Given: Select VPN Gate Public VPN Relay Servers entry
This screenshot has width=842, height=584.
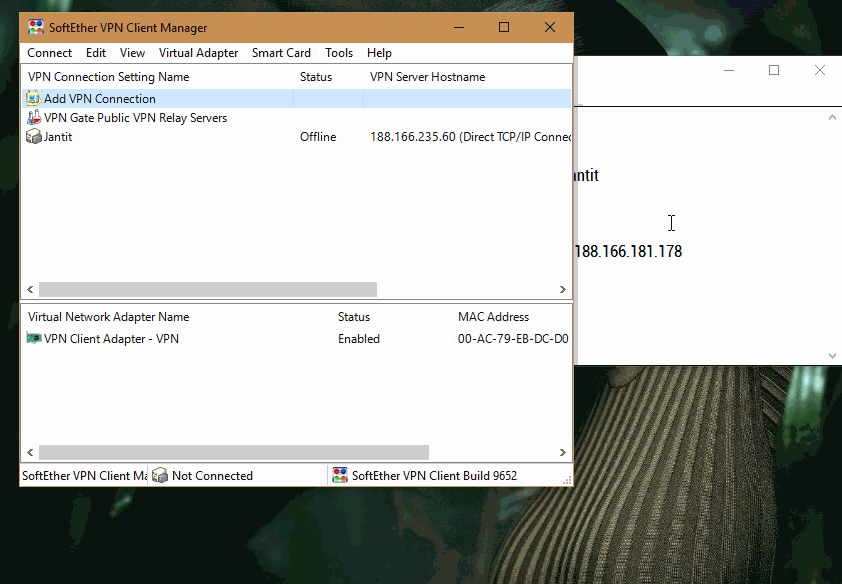Looking at the screenshot, I should coord(135,118).
